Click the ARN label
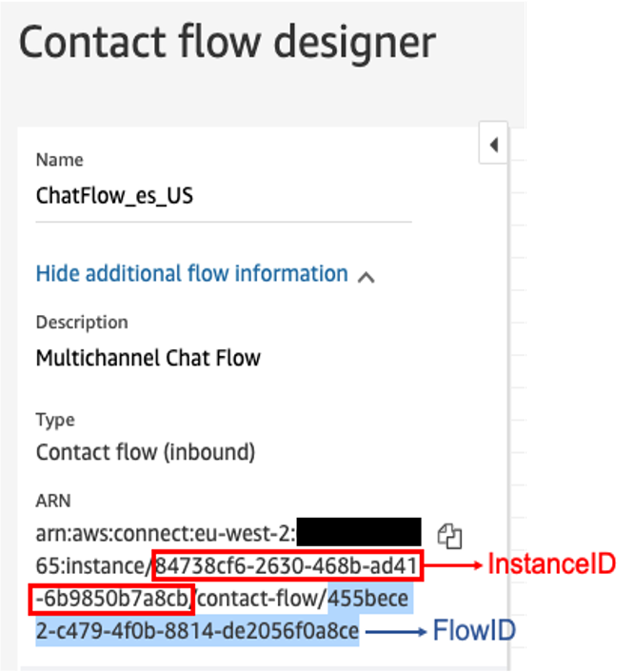The image size is (634, 672). tap(53, 501)
